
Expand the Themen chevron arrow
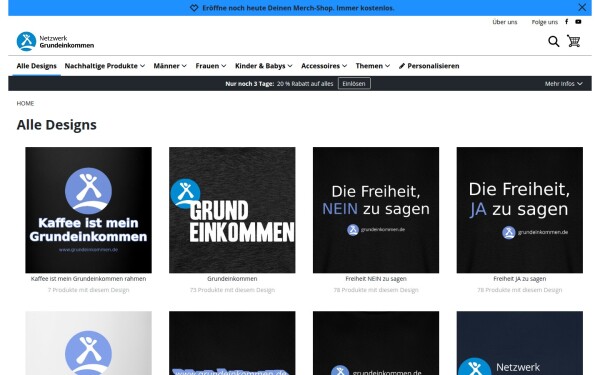(x=388, y=66)
